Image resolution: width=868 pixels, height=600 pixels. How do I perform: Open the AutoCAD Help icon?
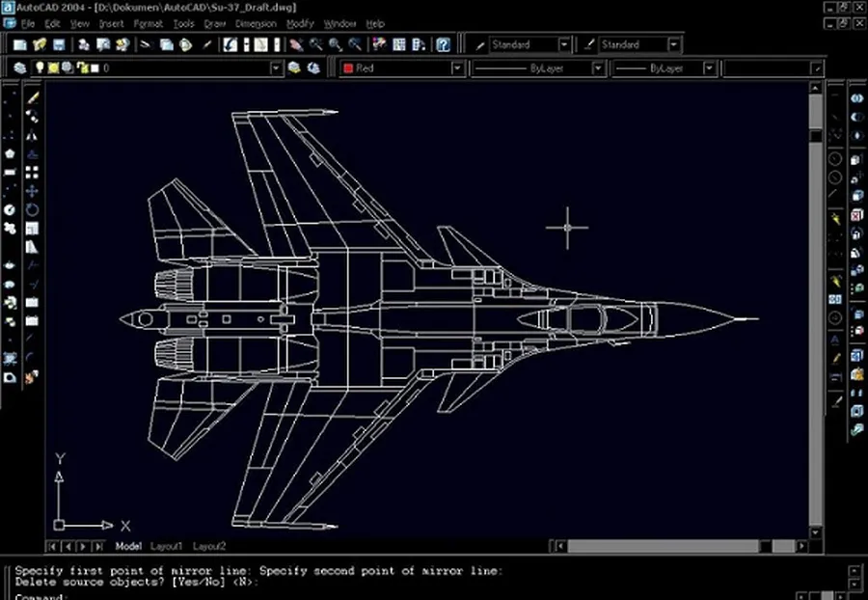(x=442, y=43)
